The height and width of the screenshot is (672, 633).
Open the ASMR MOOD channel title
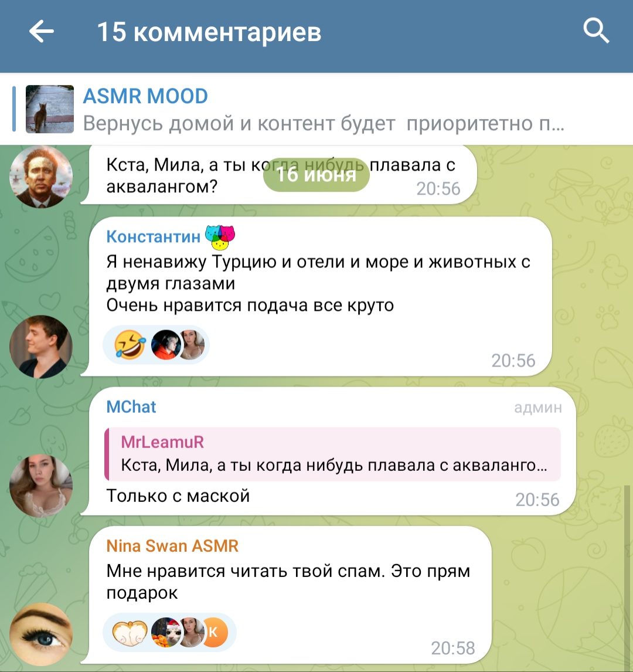coord(145,96)
